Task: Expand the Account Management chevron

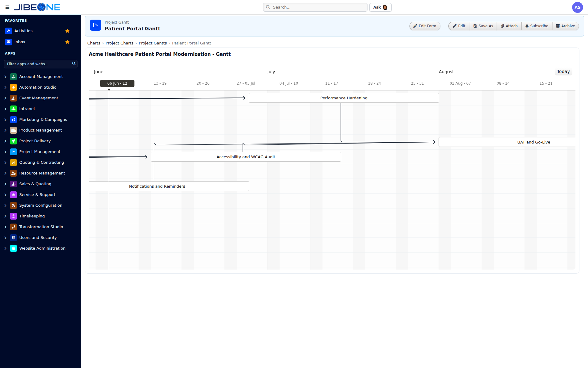Action: click(x=5, y=77)
